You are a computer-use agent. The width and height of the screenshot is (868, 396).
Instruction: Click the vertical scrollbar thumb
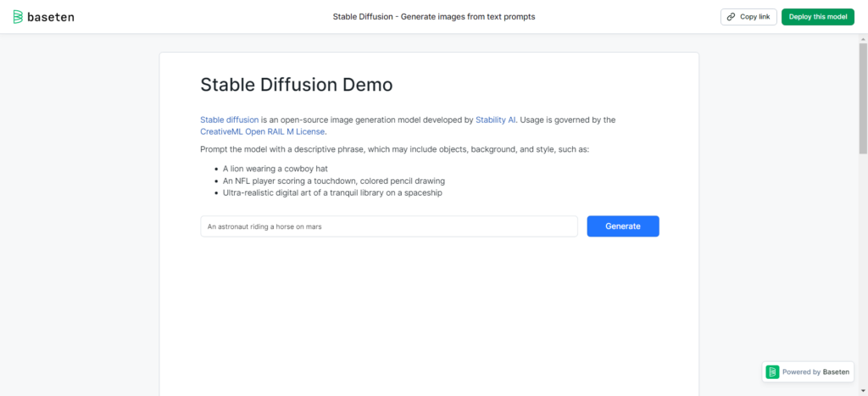pos(863,98)
